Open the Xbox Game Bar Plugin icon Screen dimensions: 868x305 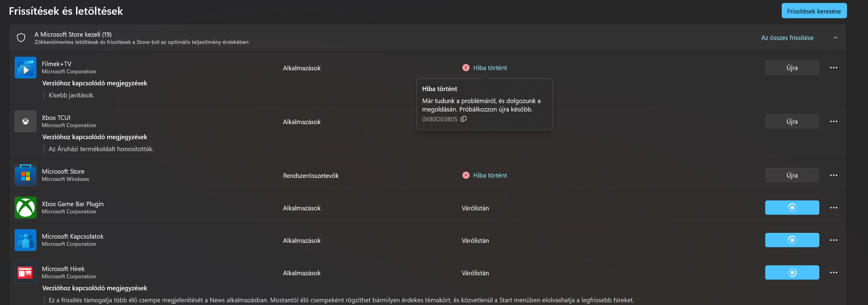pos(25,208)
